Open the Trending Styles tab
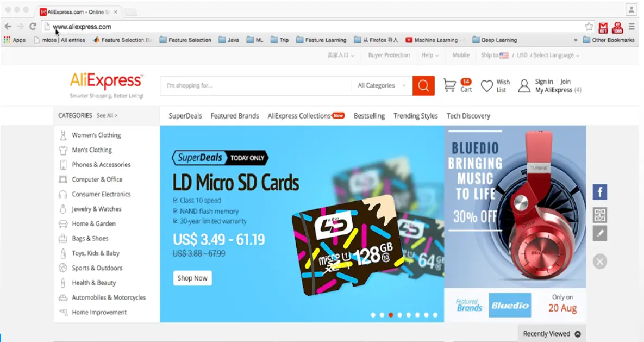 (x=416, y=116)
